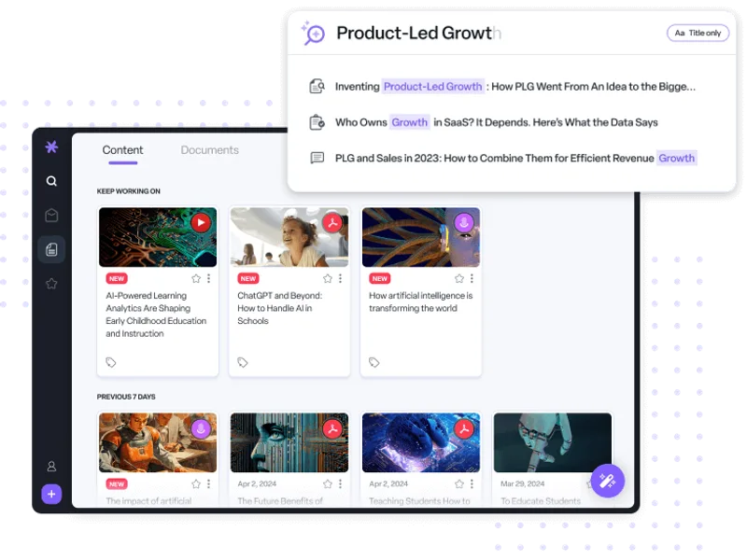
Task: Click the purple asterisk app logo in sidebar
Action: pyautogui.click(x=51, y=147)
